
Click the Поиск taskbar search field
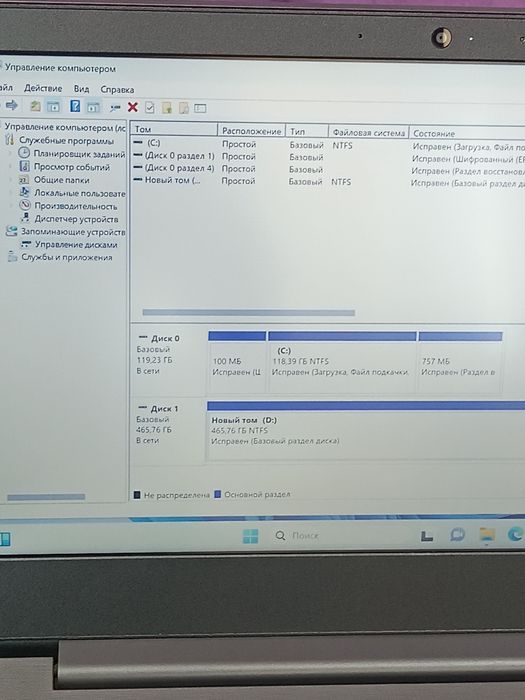pyautogui.click(x=305, y=535)
